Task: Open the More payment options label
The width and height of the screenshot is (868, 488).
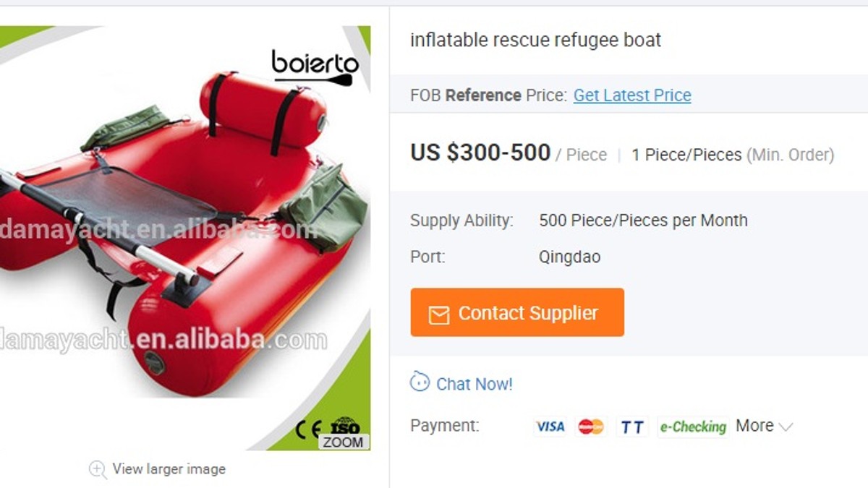Action: 754,426
